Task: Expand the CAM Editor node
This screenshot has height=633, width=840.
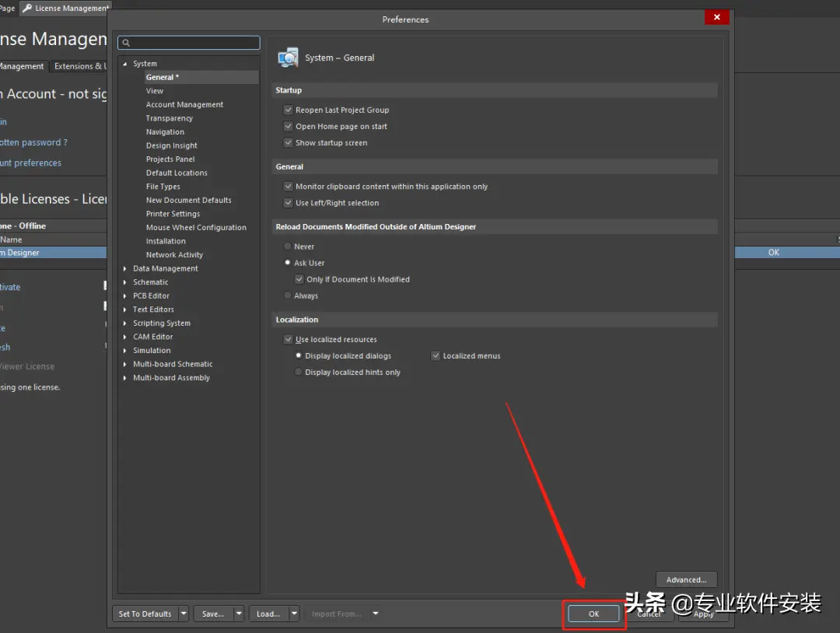Action: coord(124,337)
